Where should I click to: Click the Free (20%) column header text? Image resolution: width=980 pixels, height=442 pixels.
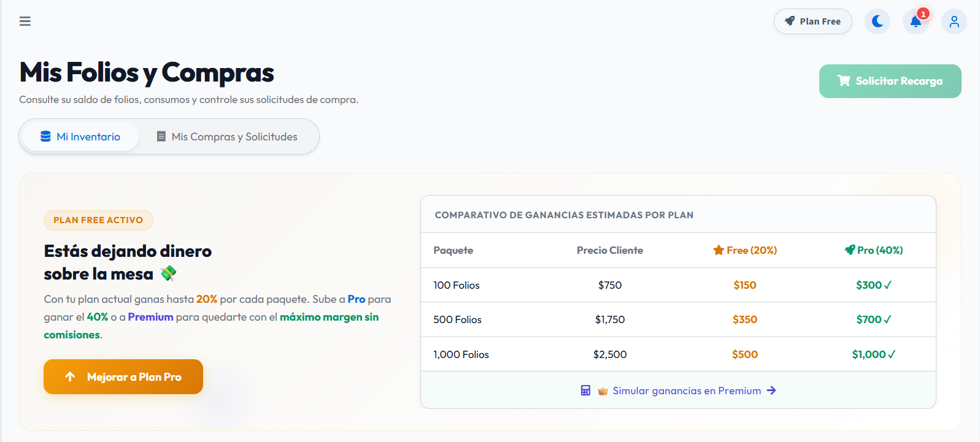coord(752,250)
